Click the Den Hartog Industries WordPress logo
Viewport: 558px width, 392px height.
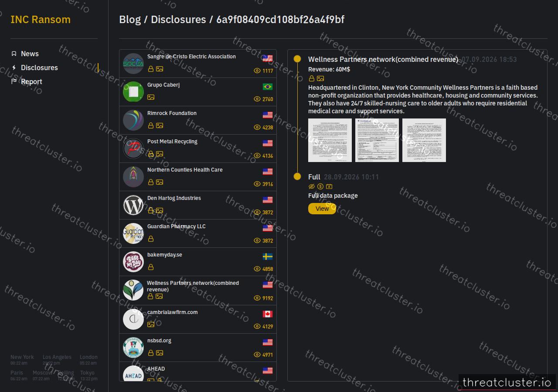pos(133,205)
